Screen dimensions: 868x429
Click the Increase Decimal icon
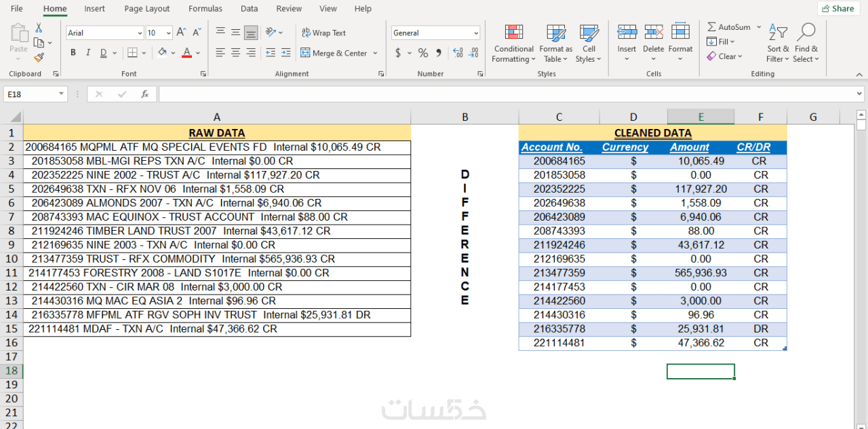(x=458, y=53)
